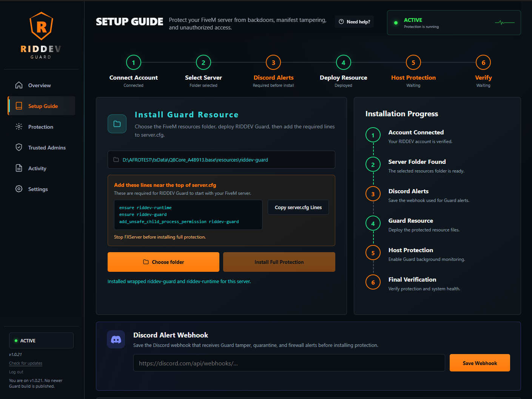Click the house icon beside Overview
Screen dimensions: 532x399
[x=19, y=85]
